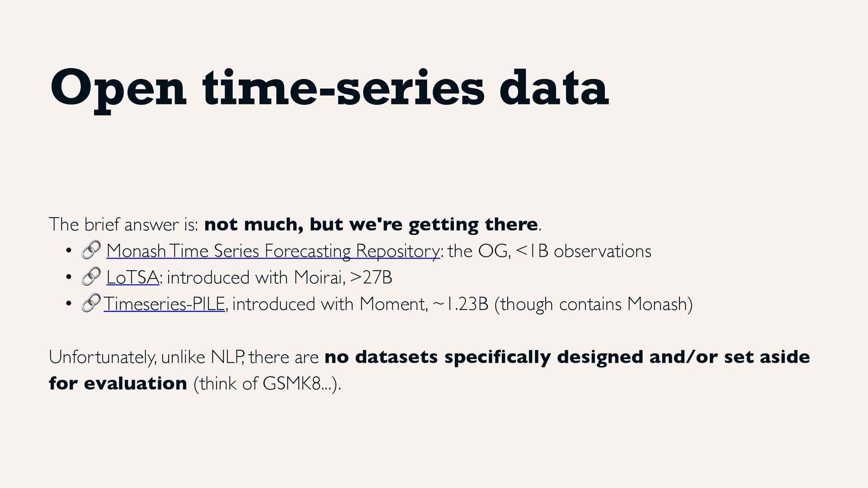Viewport: 868px width, 488px height.
Task: Click the bullet point of the Monash item
Action: point(68,251)
